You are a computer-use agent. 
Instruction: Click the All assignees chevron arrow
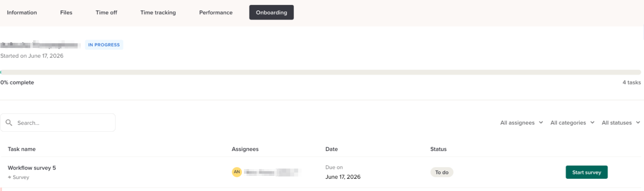[541, 122]
